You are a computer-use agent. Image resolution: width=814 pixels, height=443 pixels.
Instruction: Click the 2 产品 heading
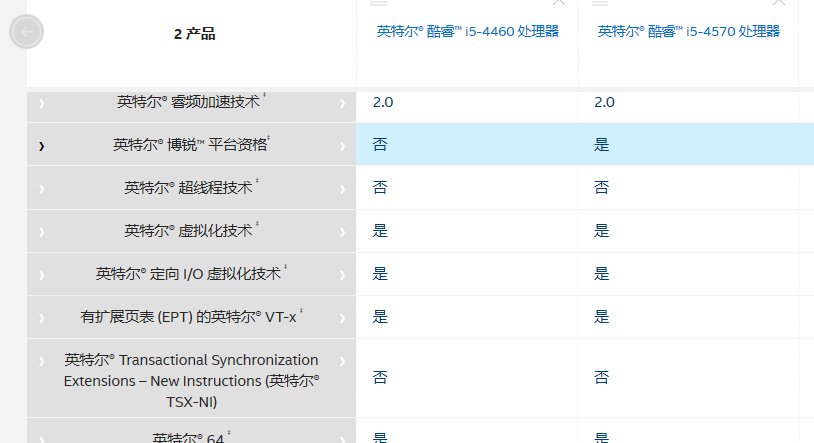[x=194, y=34]
